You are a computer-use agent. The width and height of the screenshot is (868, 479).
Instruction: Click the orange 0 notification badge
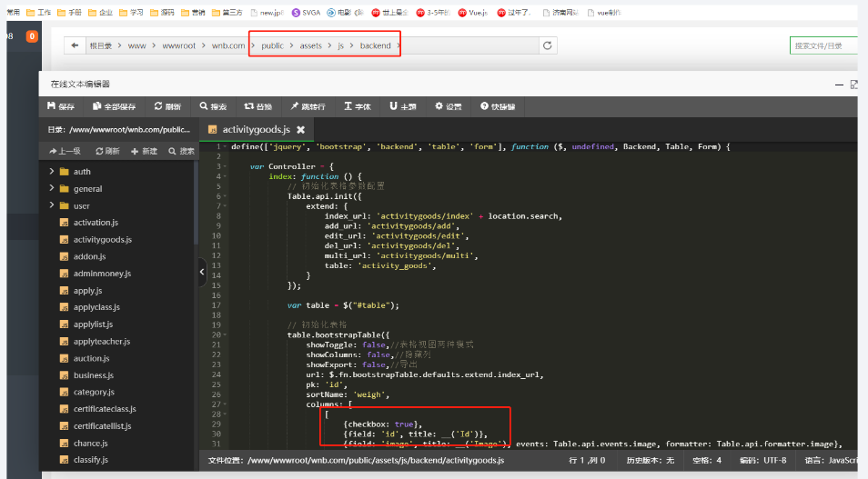pos(32,36)
